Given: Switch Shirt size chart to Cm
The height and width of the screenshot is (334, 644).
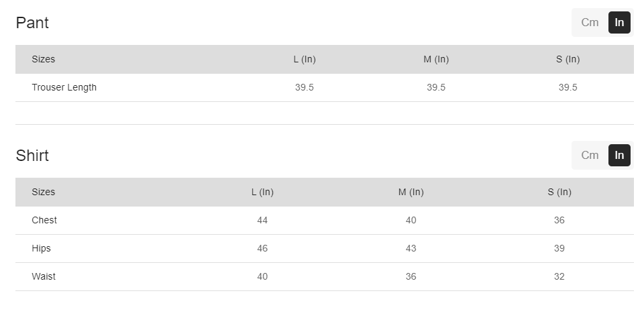Looking at the screenshot, I should tap(590, 155).
